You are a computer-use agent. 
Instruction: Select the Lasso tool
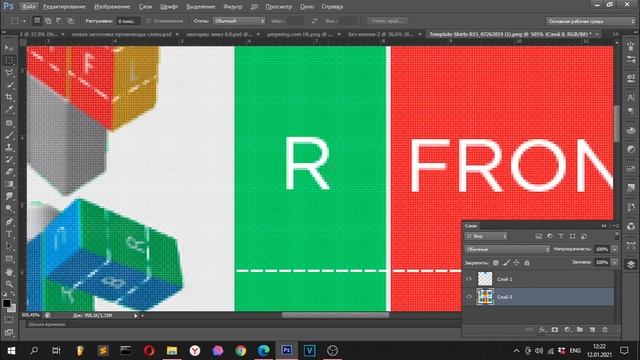coord(9,73)
